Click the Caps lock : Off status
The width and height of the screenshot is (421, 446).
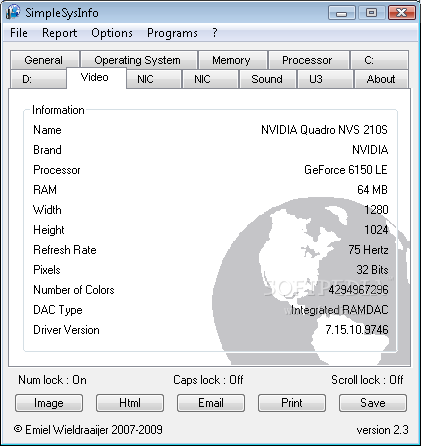(208, 380)
